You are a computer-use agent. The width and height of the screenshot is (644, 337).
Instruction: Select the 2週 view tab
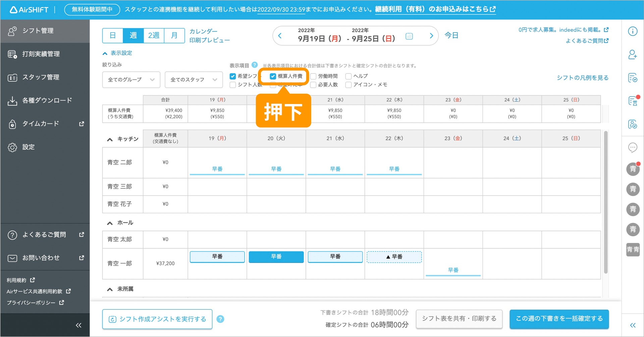point(154,35)
